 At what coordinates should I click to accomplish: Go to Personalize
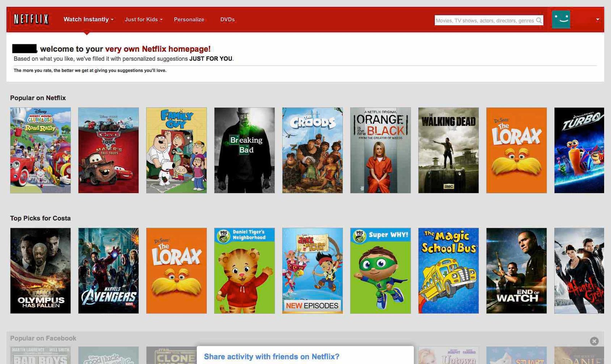click(189, 19)
